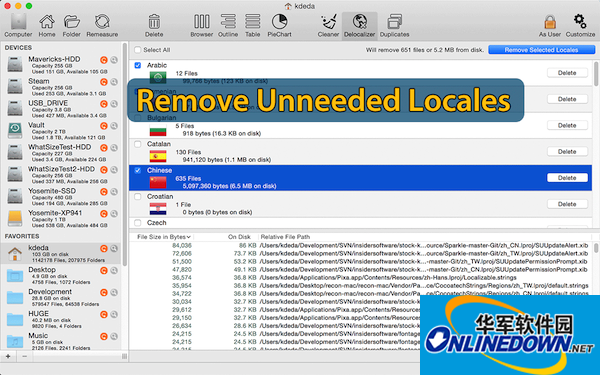
Task: Enable the Croatian locale checkbox
Action: [x=138, y=197]
